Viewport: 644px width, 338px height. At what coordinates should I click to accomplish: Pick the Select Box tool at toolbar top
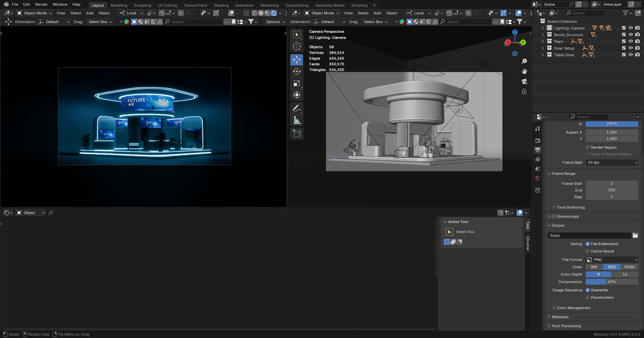pyautogui.click(x=297, y=35)
